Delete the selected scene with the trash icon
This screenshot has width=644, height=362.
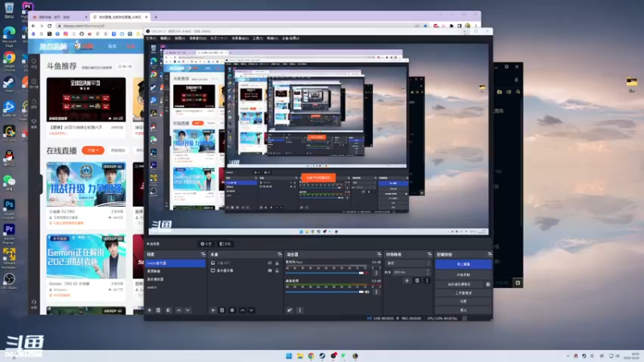pyautogui.click(x=159, y=311)
